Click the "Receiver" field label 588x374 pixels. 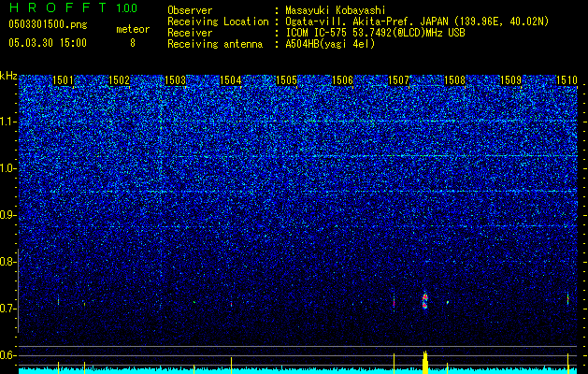pos(190,33)
